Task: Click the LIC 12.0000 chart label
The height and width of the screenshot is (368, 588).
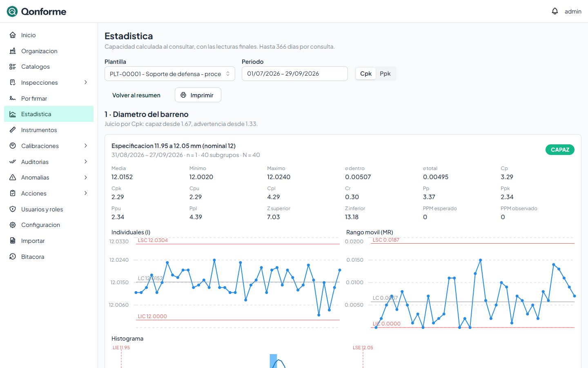Action: point(152,316)
